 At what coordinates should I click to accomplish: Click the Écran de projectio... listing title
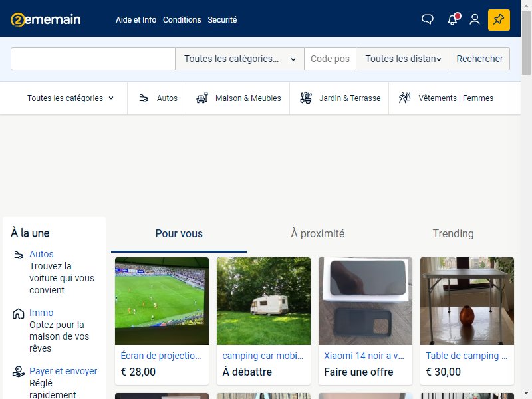(x=161, y=356)
